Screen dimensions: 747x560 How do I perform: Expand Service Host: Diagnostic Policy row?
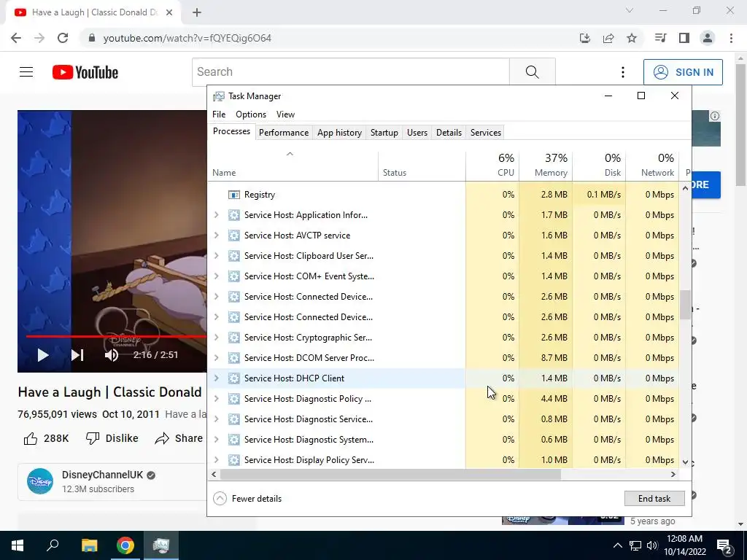216,399
